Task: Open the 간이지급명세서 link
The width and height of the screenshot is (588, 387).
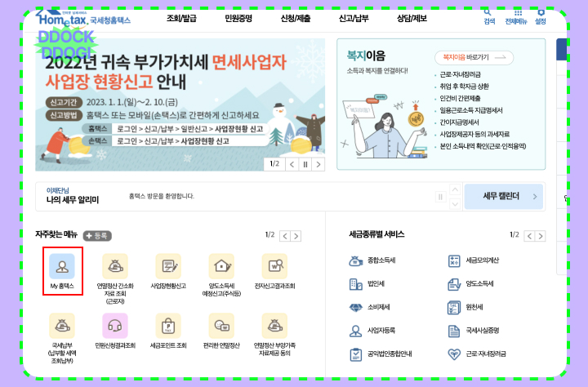Action: pyautogui.click(x=459, y=122)
